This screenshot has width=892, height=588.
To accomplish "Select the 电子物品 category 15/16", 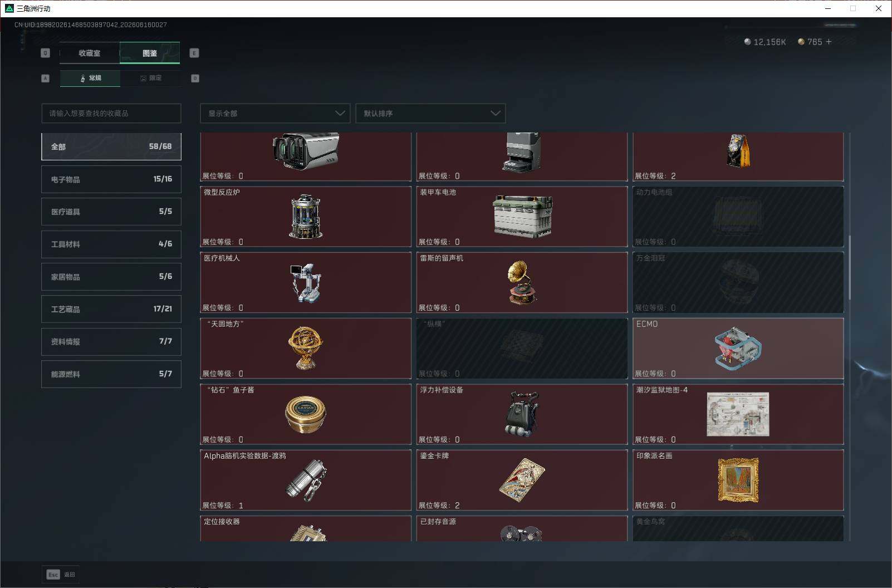I will tap(111, 179).
